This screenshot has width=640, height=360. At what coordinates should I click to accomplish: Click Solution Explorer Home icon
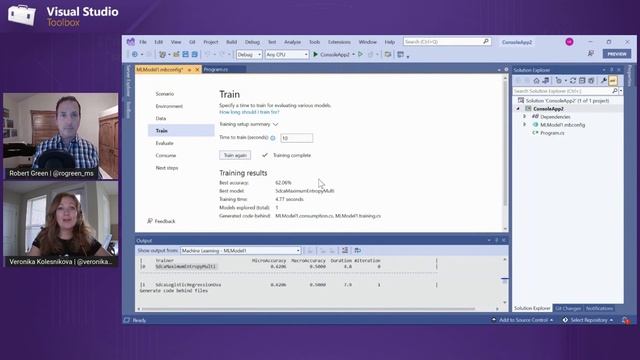coord(536,80)
